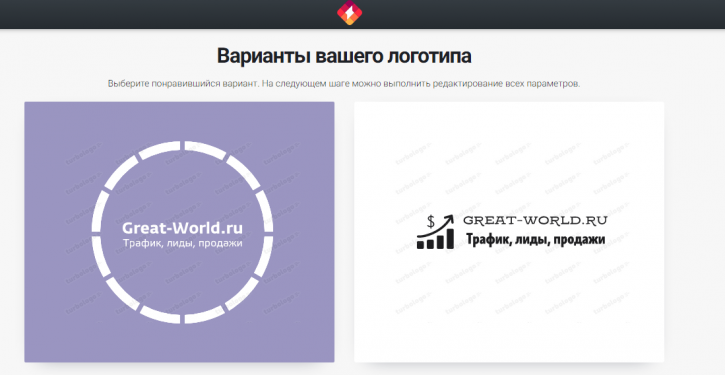Image resolution: width=725 pixels, height=375 pixels.
Task: Click the dashed white circle ring
Action: tap(182, 232)
